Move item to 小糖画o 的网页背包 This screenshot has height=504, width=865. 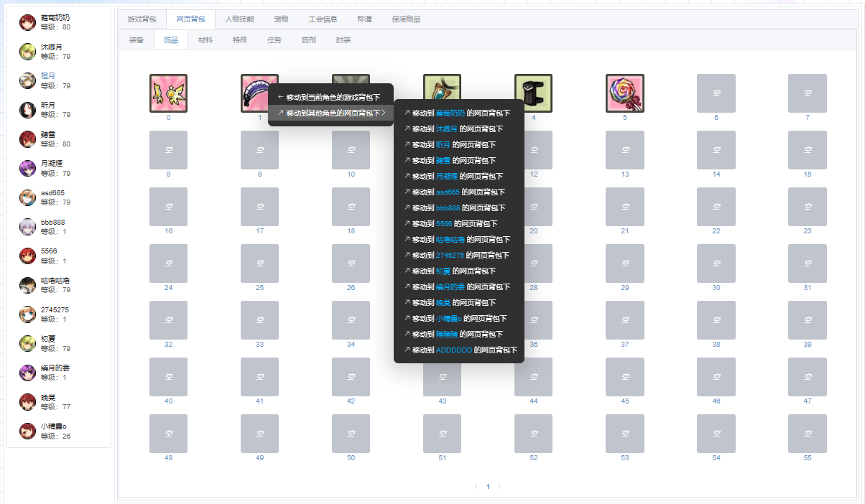(459, 318)
